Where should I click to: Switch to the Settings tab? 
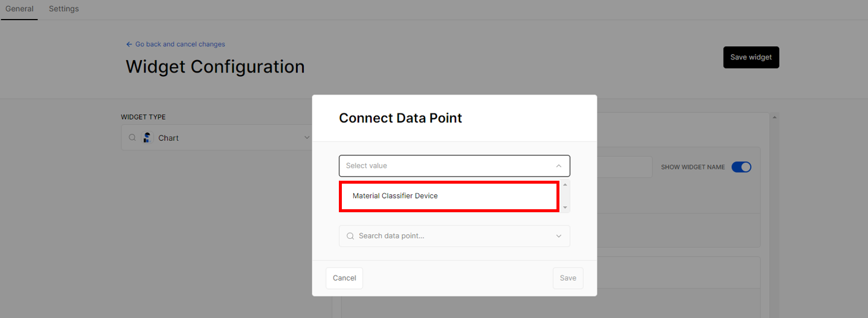pos(64,9)
